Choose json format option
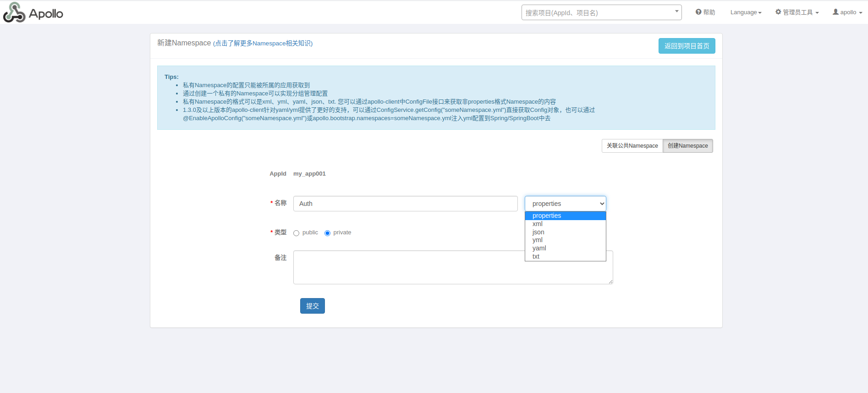 pos(566,232)
